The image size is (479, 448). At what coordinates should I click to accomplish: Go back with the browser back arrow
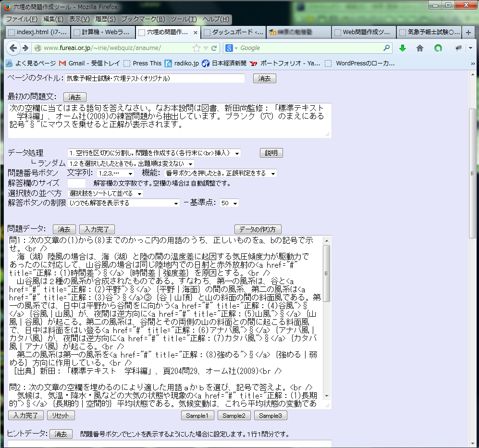pyautogui.click(x=13, y=48)
